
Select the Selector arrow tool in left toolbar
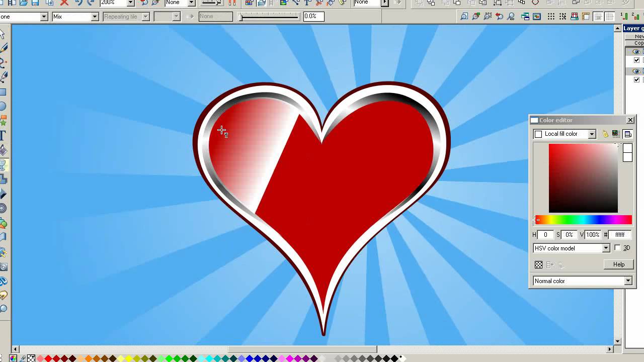tap(2, 34)
